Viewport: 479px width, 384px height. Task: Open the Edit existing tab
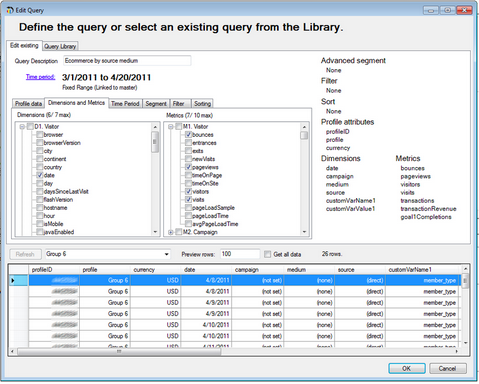pos(24,46)
